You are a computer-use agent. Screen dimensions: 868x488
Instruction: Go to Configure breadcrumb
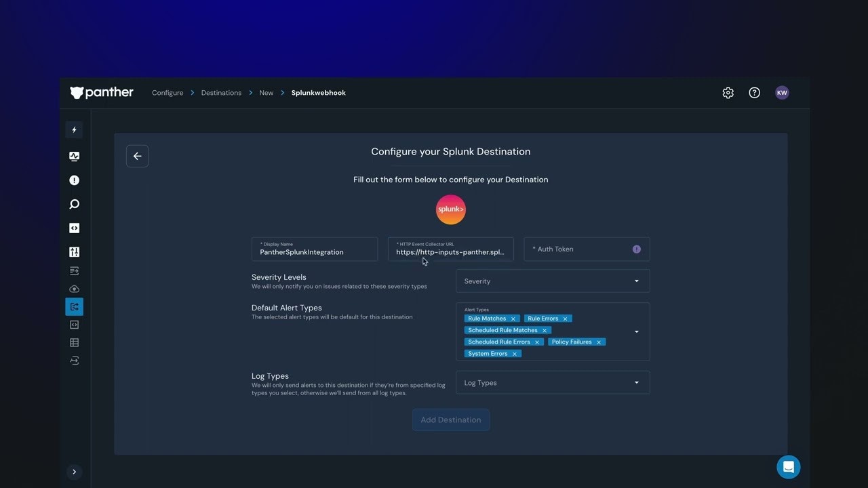[167, 93]
